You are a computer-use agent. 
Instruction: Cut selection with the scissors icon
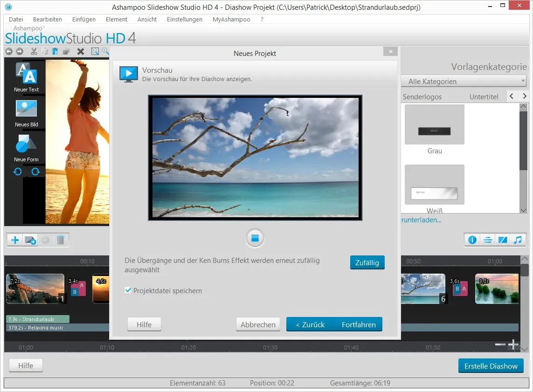34,51
